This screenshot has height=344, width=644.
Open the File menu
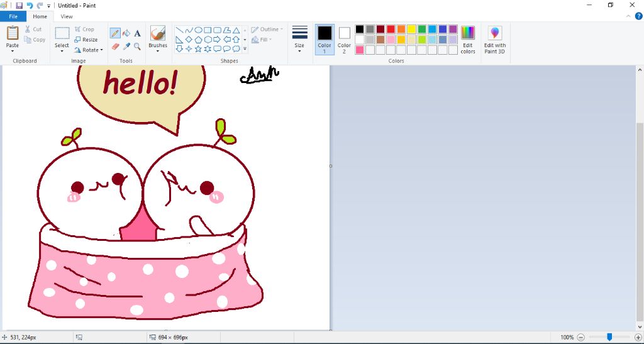click(x=13, y=16)
